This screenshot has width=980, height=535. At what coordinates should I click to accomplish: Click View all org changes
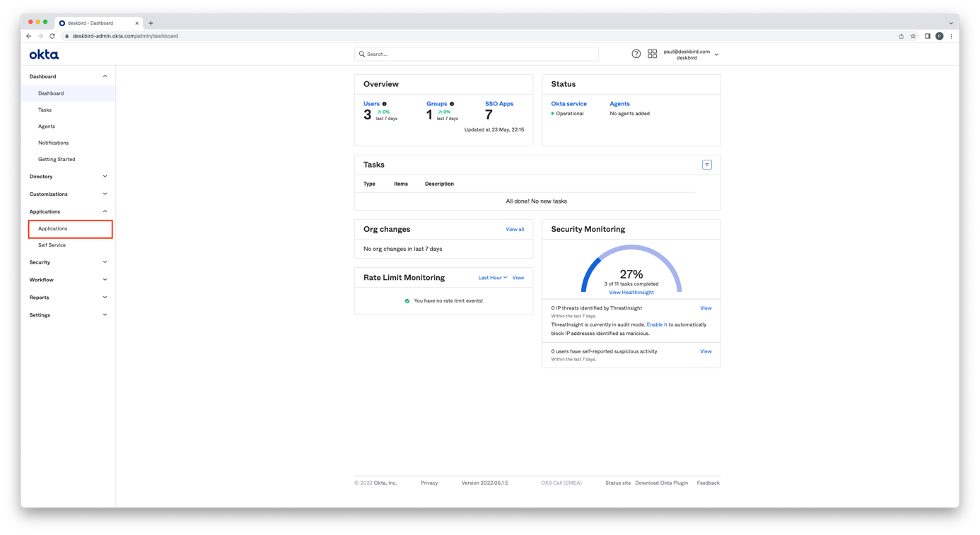514,230
